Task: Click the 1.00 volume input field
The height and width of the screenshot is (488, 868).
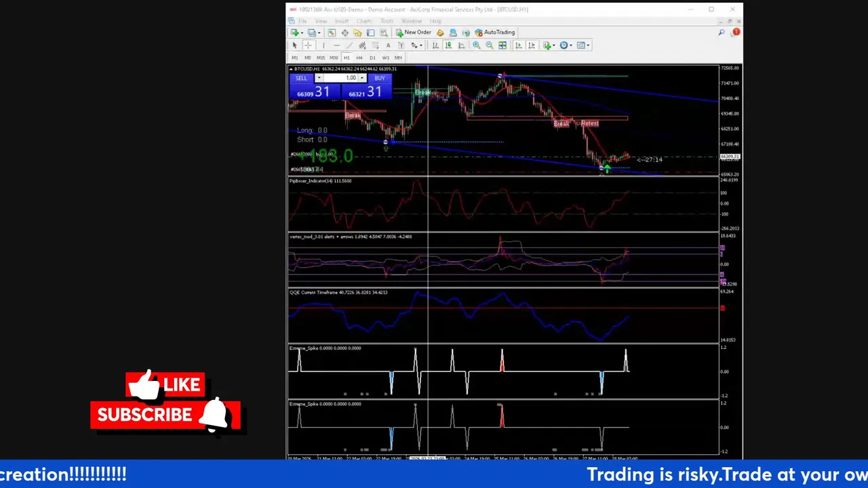Action: 340,78
